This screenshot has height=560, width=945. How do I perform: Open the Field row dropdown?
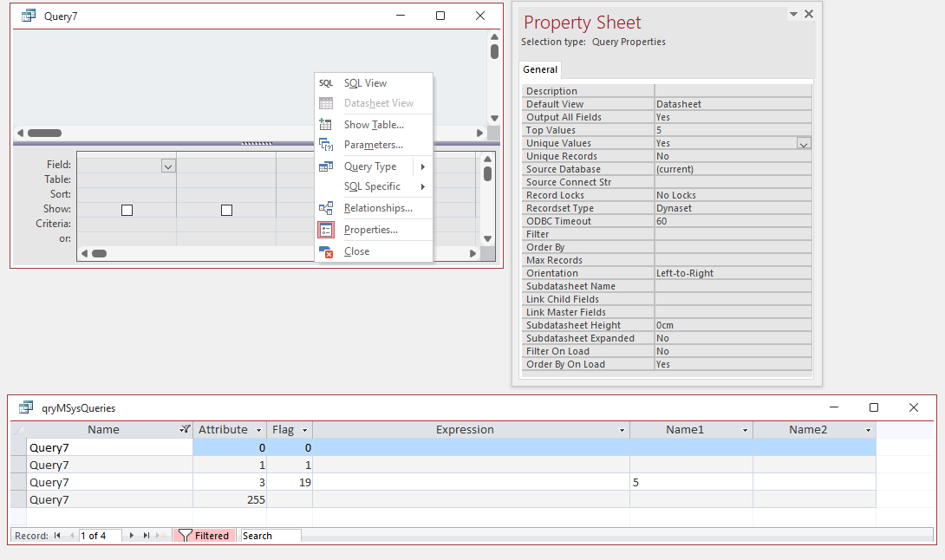tap(168, 166)
